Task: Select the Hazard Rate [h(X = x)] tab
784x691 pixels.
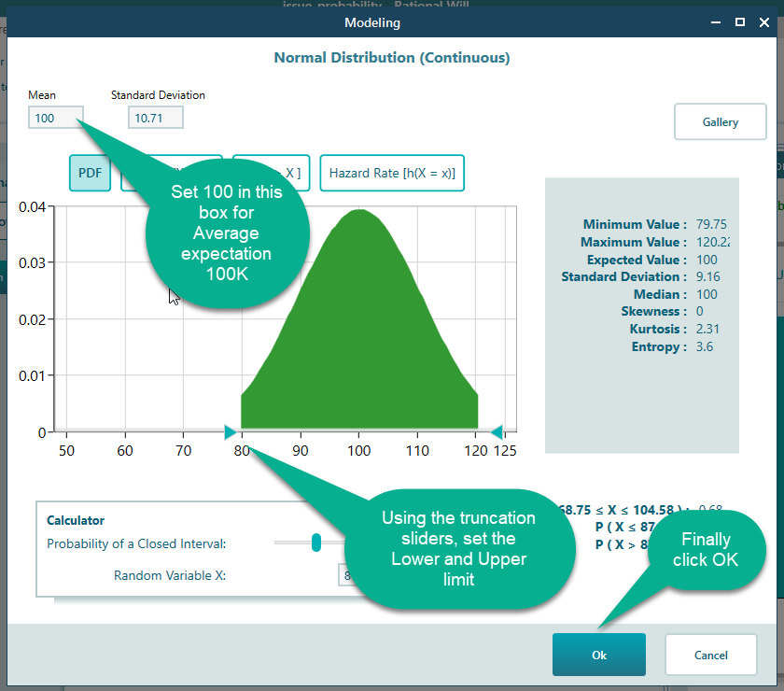Action: click(391, 173)
